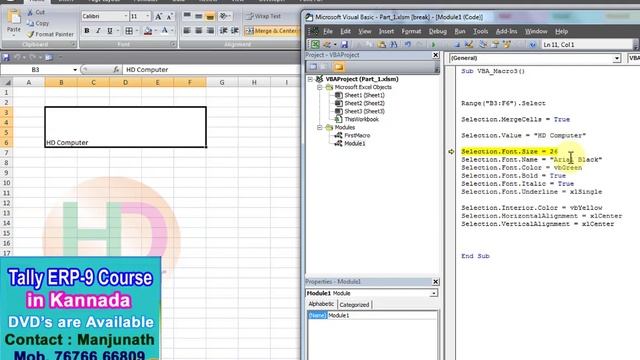Open font size 11 dropdown

[x=147, y=16]
